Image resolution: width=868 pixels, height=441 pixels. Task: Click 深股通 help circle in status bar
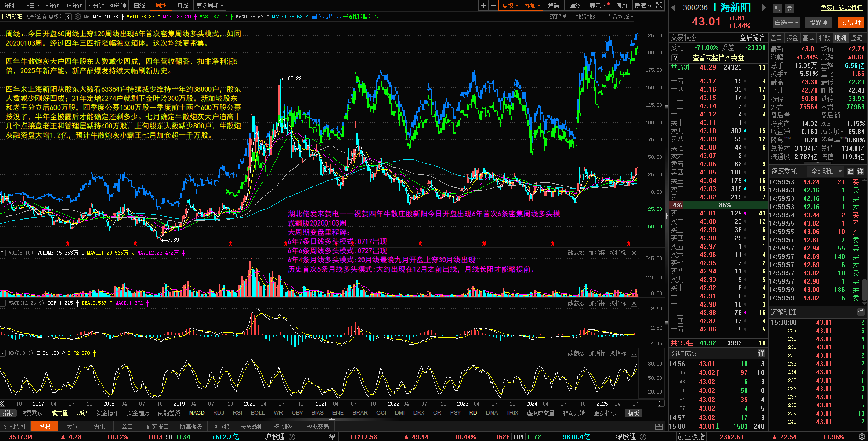pyautogui.click(x=642, y=436)
